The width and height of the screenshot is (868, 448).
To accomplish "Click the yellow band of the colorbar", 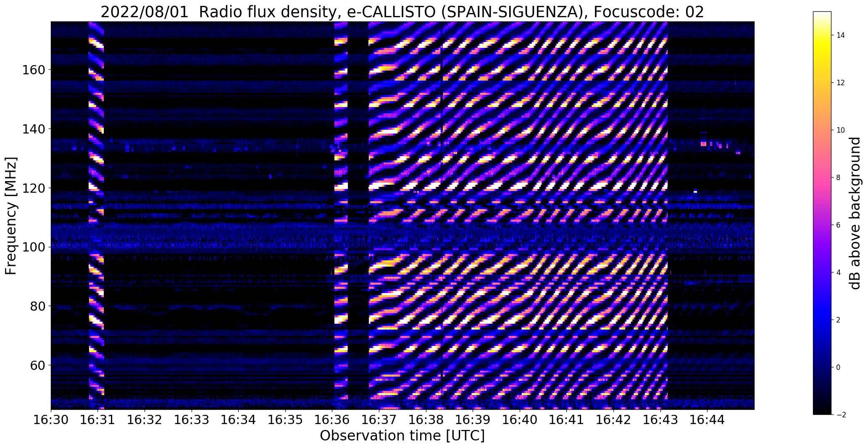I will 822,46.
